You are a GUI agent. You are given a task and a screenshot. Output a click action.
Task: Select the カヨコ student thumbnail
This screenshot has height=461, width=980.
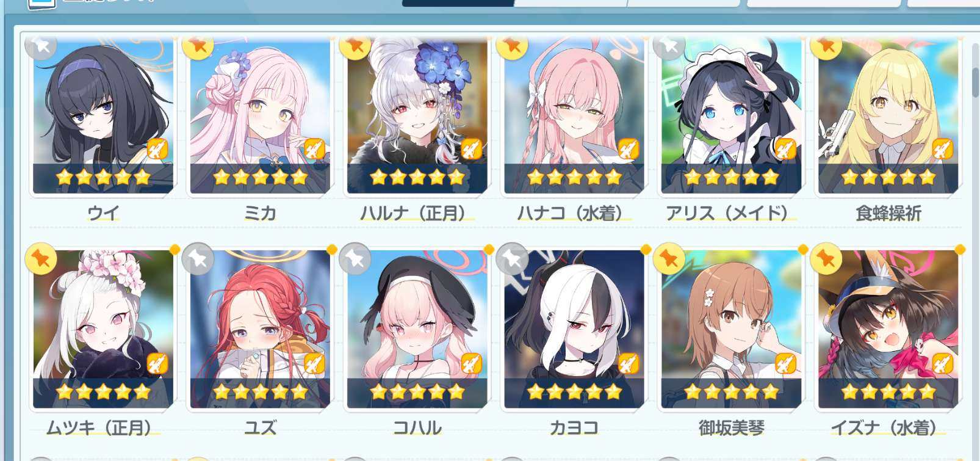pyautogui.click(x=574, y=329)
